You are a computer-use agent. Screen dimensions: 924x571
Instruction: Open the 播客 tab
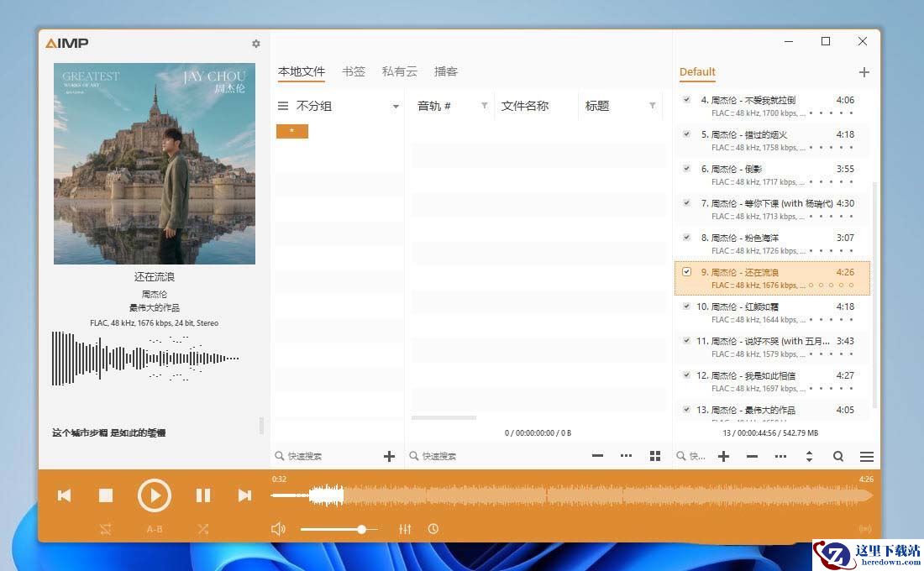[446, 71]
